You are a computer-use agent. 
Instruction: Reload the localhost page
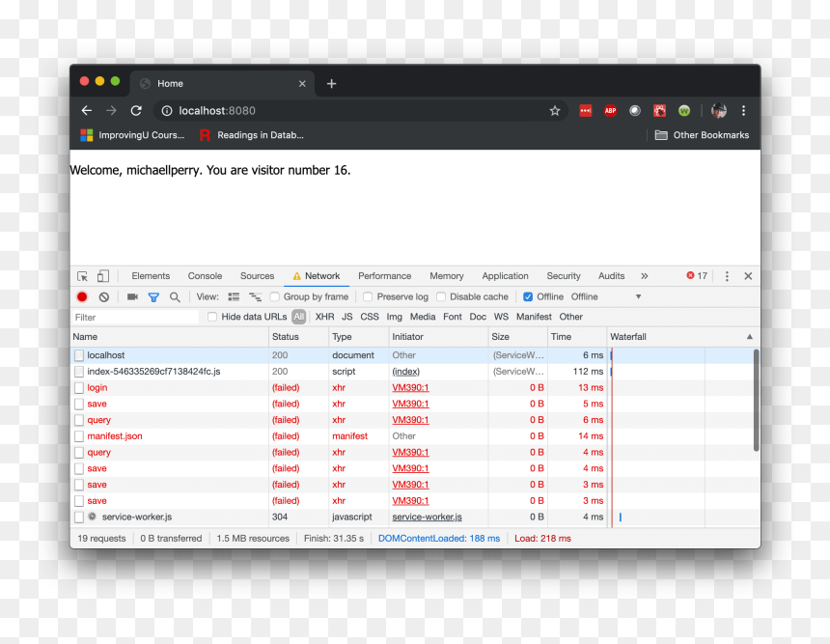click(x=136, y=111)
